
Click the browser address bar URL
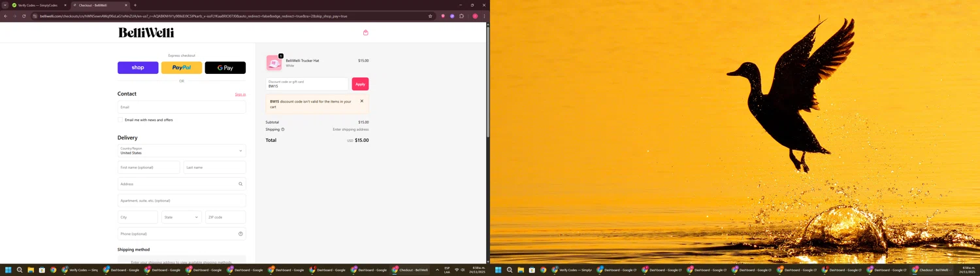point(193,16)
